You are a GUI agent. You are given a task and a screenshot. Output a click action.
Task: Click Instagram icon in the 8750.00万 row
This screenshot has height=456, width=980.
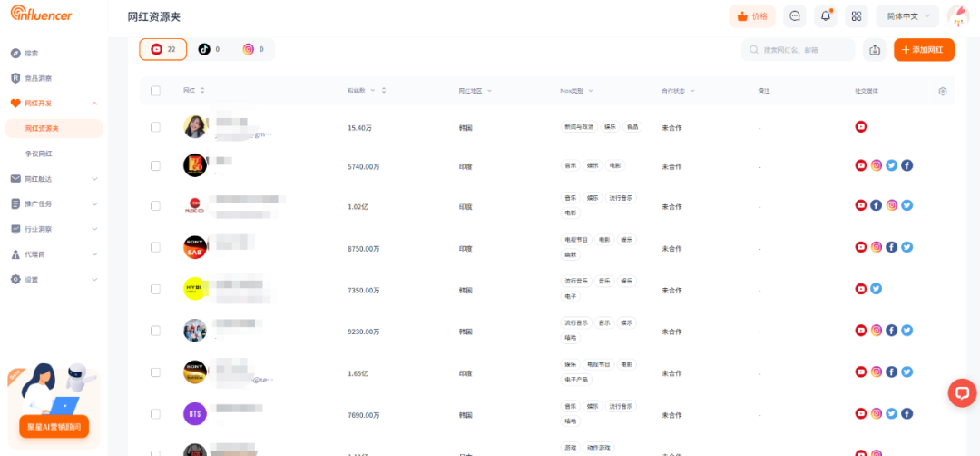coord(877,247)
